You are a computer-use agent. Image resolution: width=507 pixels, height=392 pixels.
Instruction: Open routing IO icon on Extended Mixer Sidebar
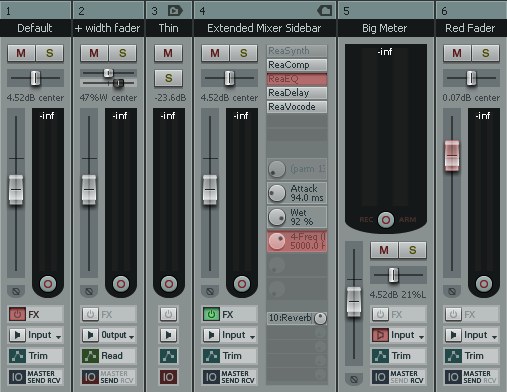click(211, 377)
